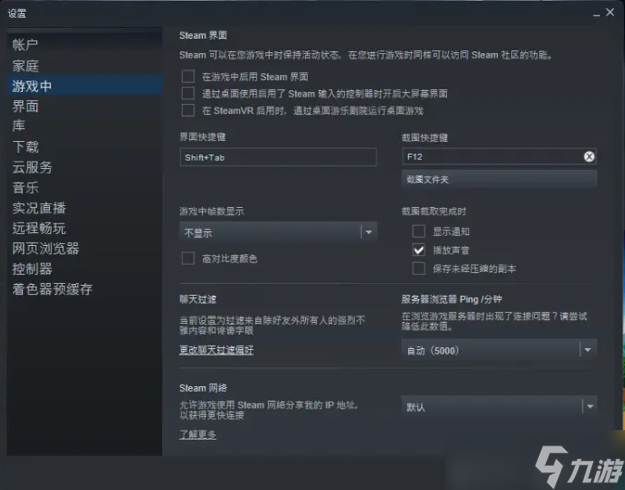Open 远程畅玩 settings section
Screen dimensions: 625x490
[39, 228]
